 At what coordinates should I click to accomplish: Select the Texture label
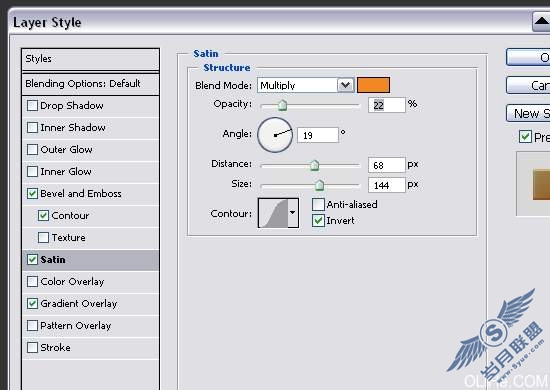[x=68, y=238]
